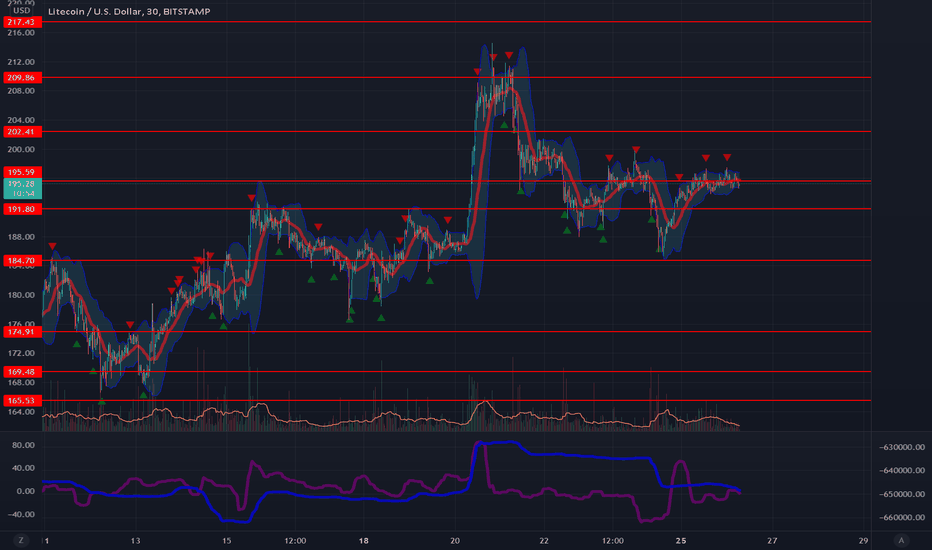
Task: Click date 15 on the time axis
Action: (x=226, y=540)
